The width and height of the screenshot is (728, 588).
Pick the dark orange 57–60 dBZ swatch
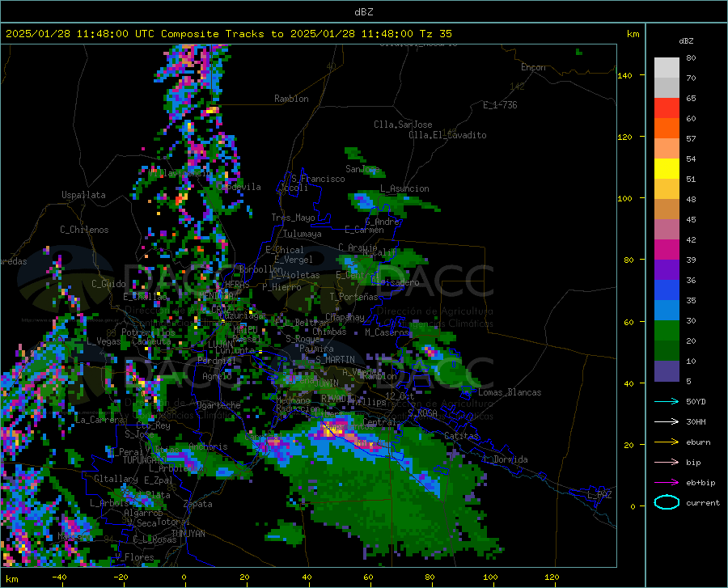pos(667,129)
